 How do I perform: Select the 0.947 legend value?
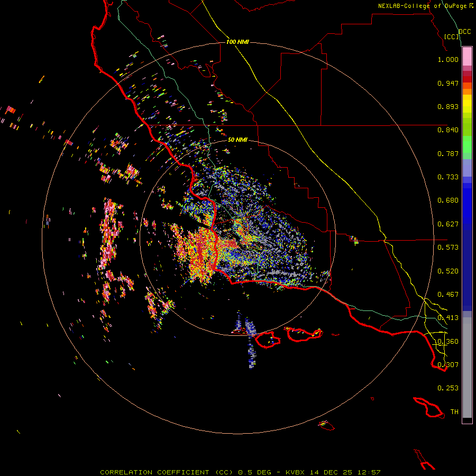(x=448, y=83)
